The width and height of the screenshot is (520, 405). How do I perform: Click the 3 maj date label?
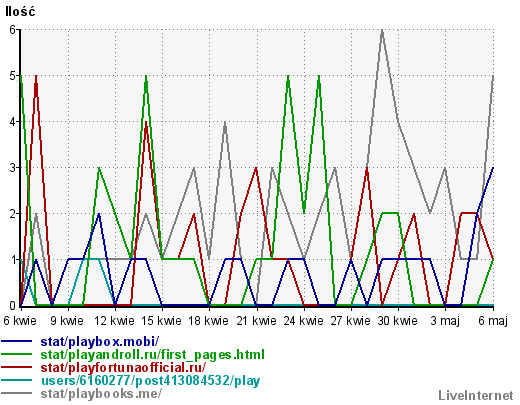pyautogui.click(x=445, y=321)
